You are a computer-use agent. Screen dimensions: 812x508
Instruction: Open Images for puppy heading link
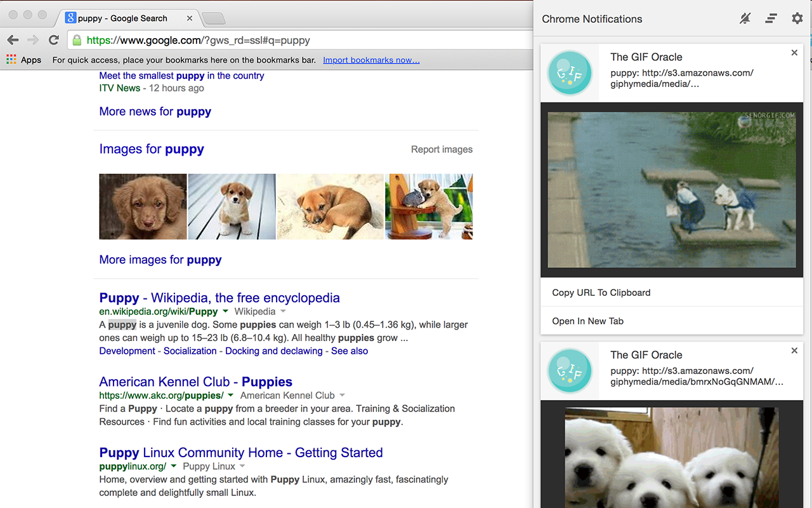coord(152,149)
